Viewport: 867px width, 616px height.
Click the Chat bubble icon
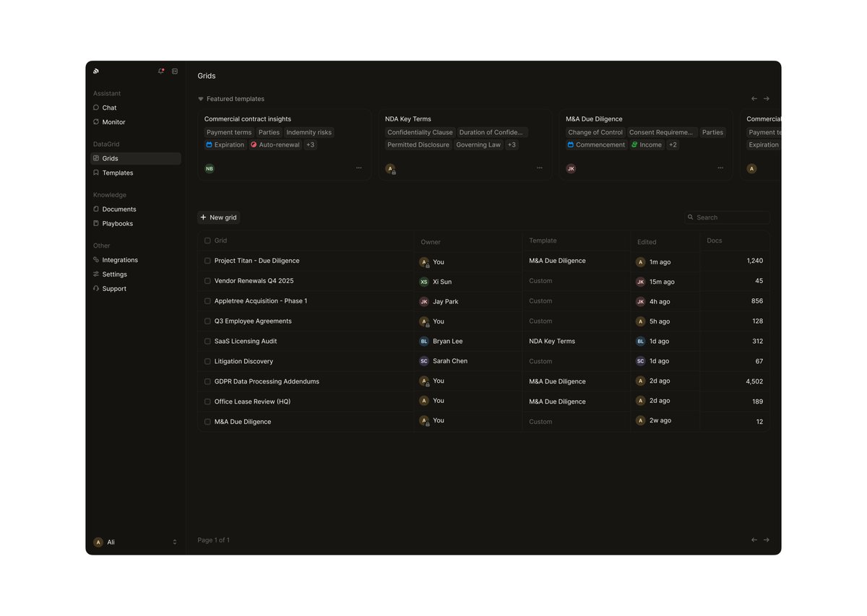tap(96, 108)
